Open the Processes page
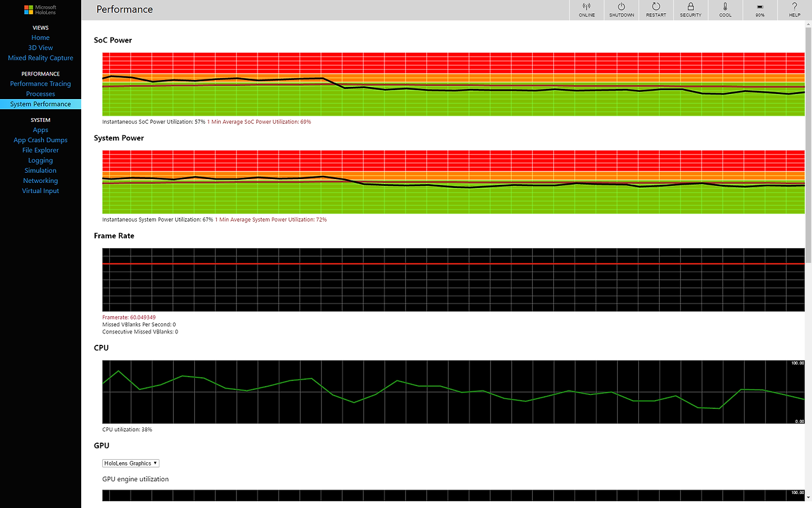The height and width of the screenshot is (508, 812). coord(41,94)
